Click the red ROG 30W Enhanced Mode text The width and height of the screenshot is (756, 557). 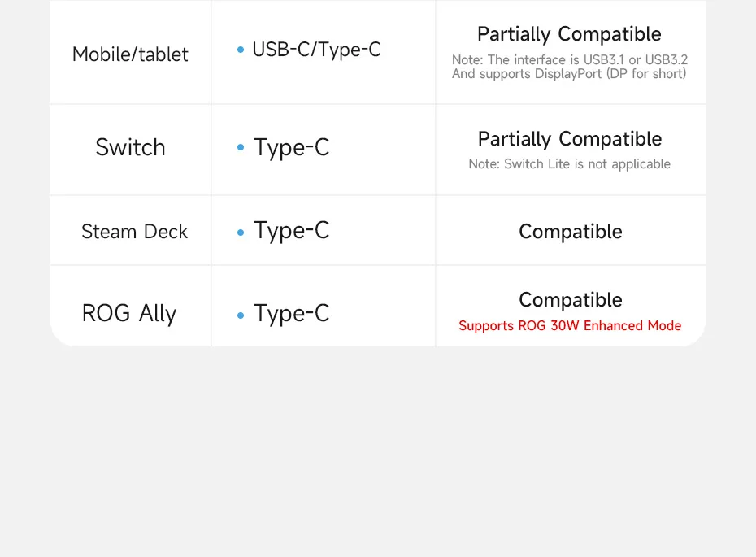569,326
